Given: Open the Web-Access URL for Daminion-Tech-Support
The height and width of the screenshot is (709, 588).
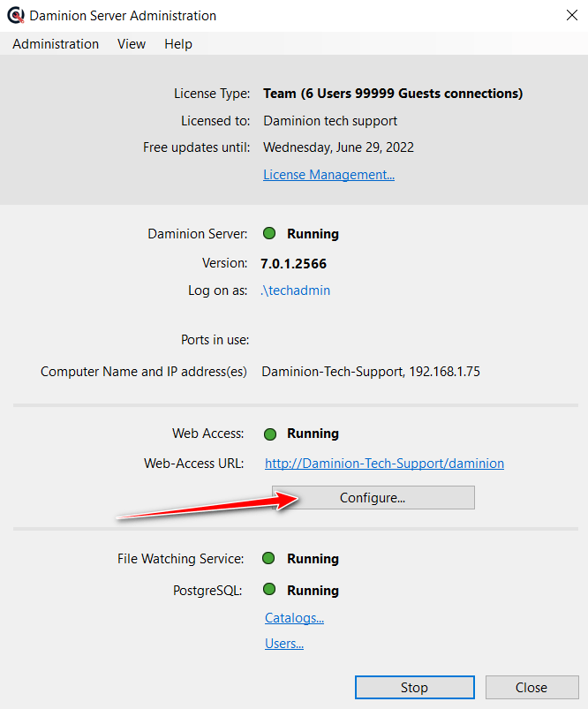Looking at the screenshot, I should [384, 464].
